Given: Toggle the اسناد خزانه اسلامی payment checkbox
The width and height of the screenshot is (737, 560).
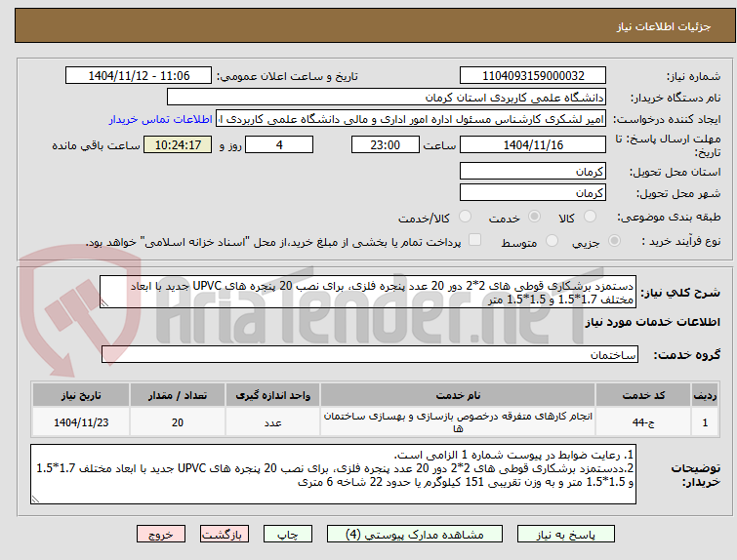Looking at the screenshot, I should pos(474,240).
